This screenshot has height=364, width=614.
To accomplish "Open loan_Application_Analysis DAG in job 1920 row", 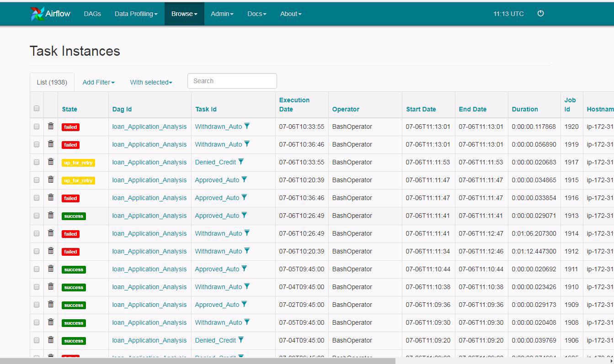I will (149, 127).
